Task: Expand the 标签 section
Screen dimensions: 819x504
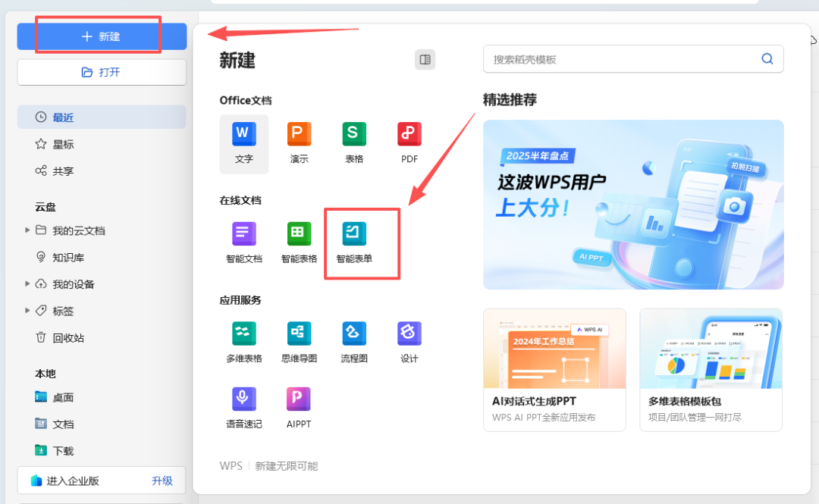Action: point(27,310)
